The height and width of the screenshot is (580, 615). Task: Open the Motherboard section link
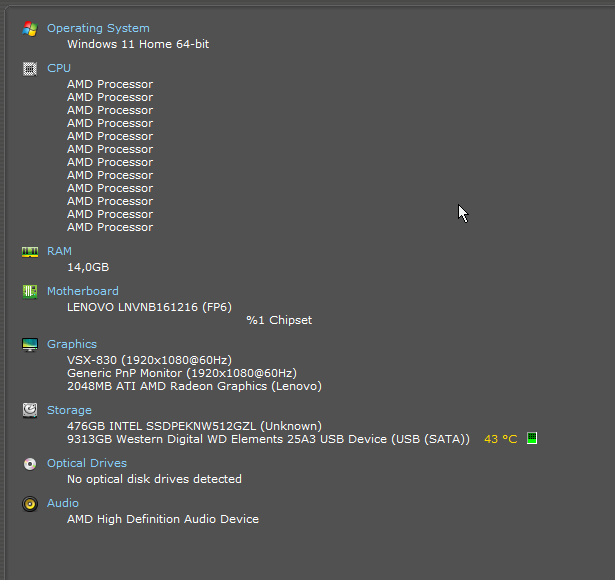[83, 291]
